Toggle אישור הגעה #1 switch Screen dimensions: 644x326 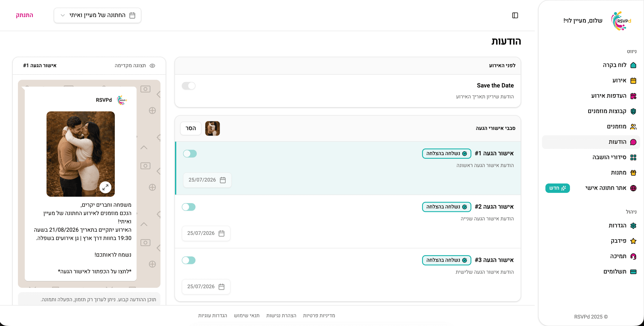click(x=190, y=153)
